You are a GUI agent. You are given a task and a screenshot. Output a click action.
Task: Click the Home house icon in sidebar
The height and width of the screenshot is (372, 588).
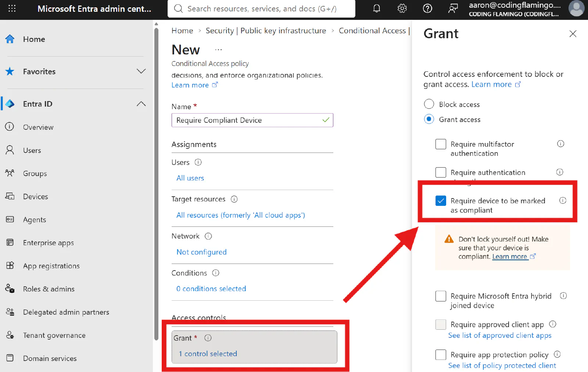(x=10, y=39)
